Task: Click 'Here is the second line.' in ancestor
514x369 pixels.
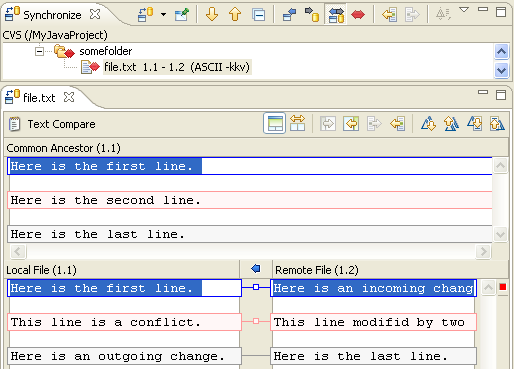Action: tap(105, 200)
